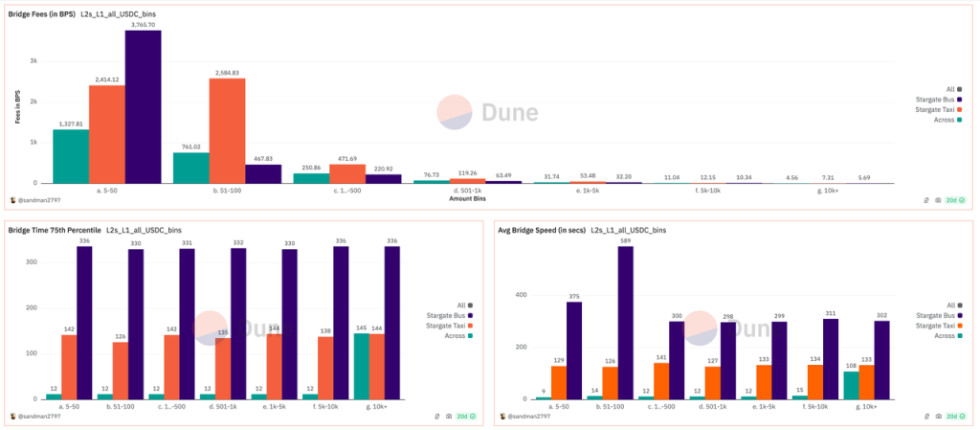Open the Avg Bridge Speed (in secs) title
980x430 pixels.
[541, 231]
